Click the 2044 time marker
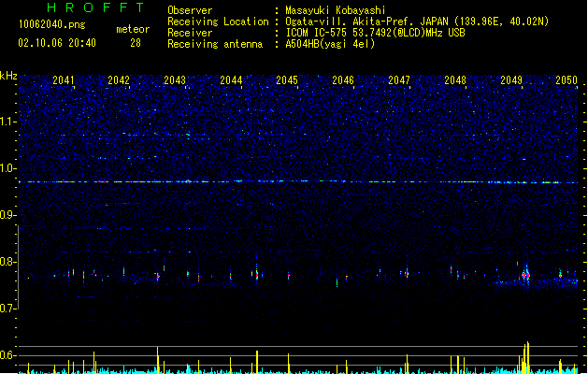This screenshot has height=374, width=588. pyautogui.click(x=231, y=80)
